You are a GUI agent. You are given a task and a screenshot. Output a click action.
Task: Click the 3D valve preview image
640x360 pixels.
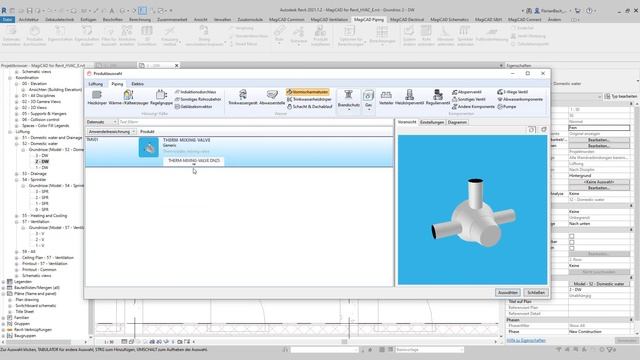[x=472, y=210]
